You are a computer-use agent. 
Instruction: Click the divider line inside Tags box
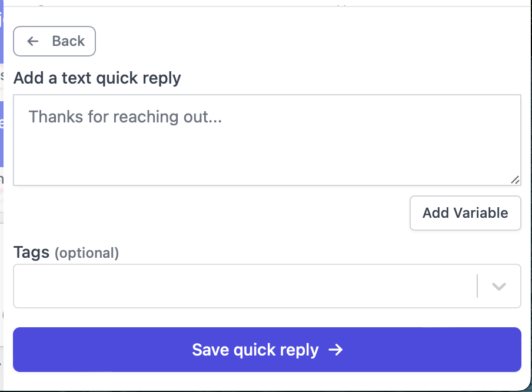(x=478, y=286)
